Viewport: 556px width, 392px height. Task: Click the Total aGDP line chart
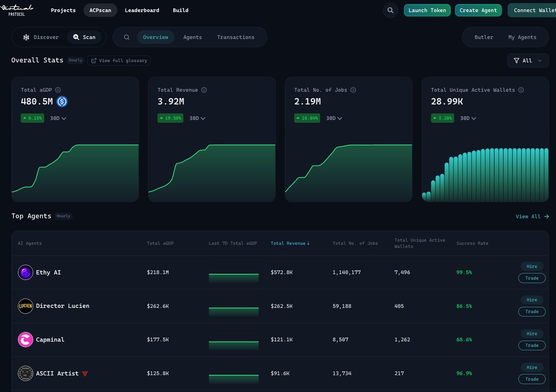[x=75, y=173]
